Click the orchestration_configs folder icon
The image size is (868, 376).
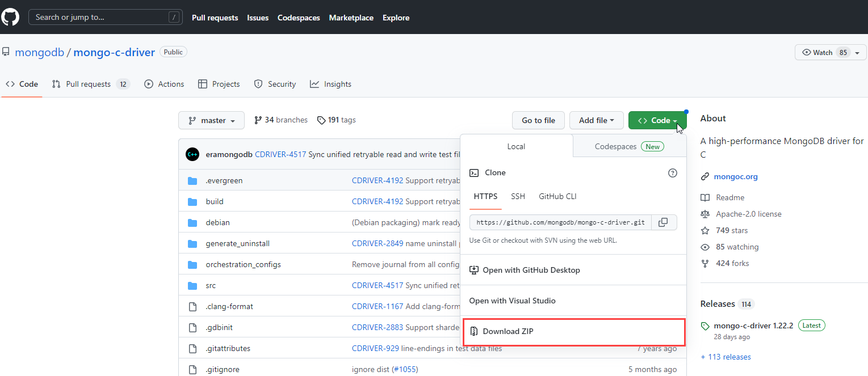[x=192, y=265]
